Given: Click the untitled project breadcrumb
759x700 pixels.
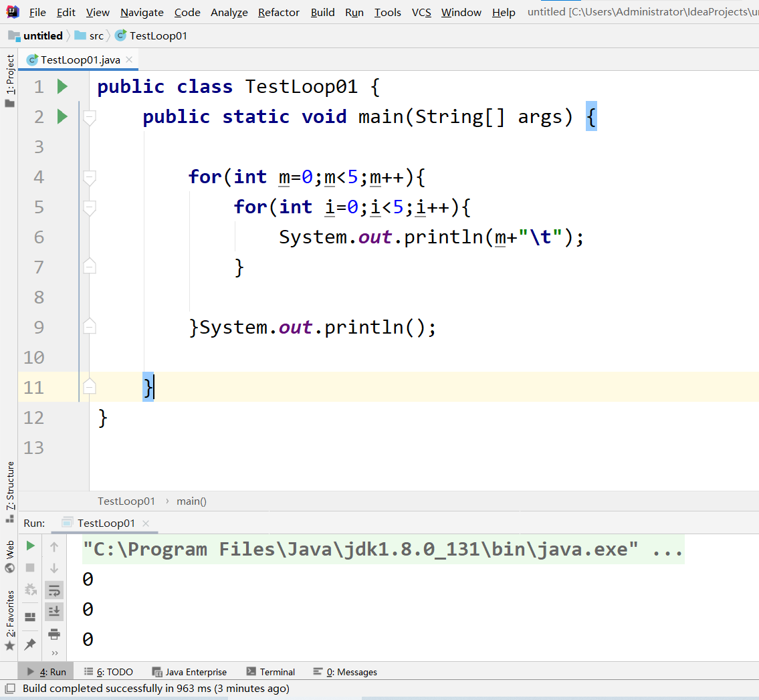Looking at the screenshot, I should 43,35.
